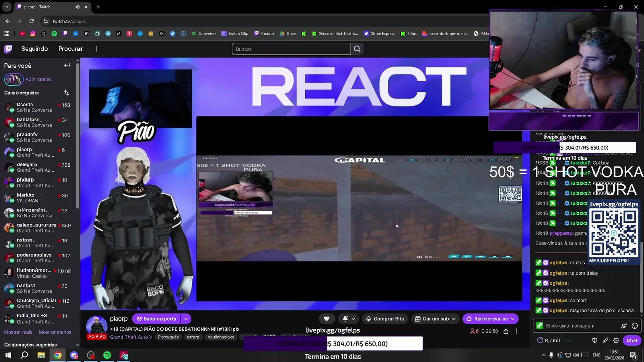Reload the twitch.tv/piaorp page
Image resolution: width=644 pixels, height=362 pixels.
tap(31, 21)
